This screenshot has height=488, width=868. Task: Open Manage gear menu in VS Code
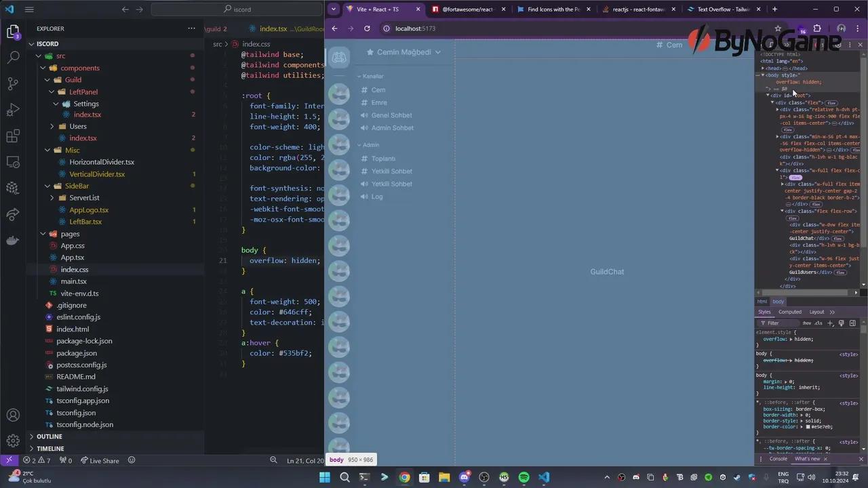(x=13, y=441)
